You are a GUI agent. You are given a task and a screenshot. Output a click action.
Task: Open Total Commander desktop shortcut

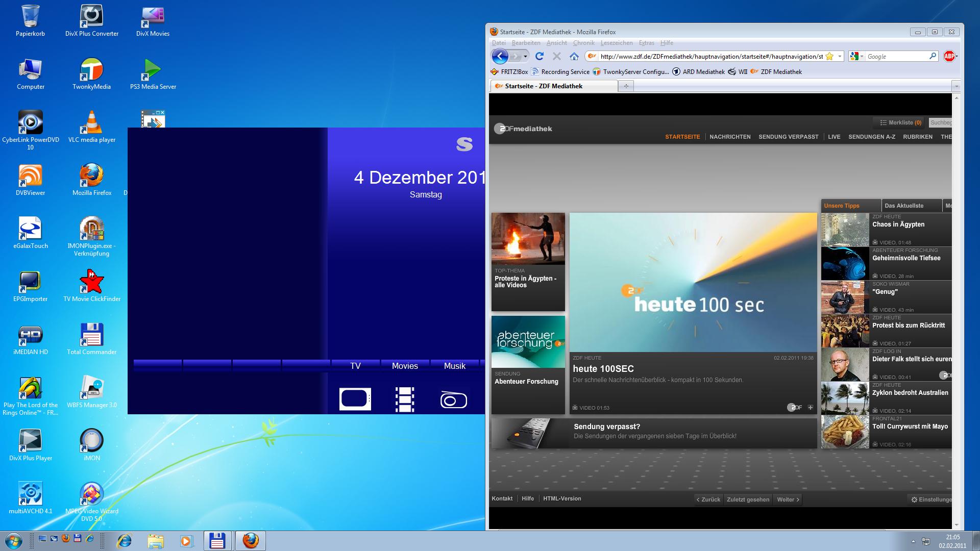click(92, 339)
